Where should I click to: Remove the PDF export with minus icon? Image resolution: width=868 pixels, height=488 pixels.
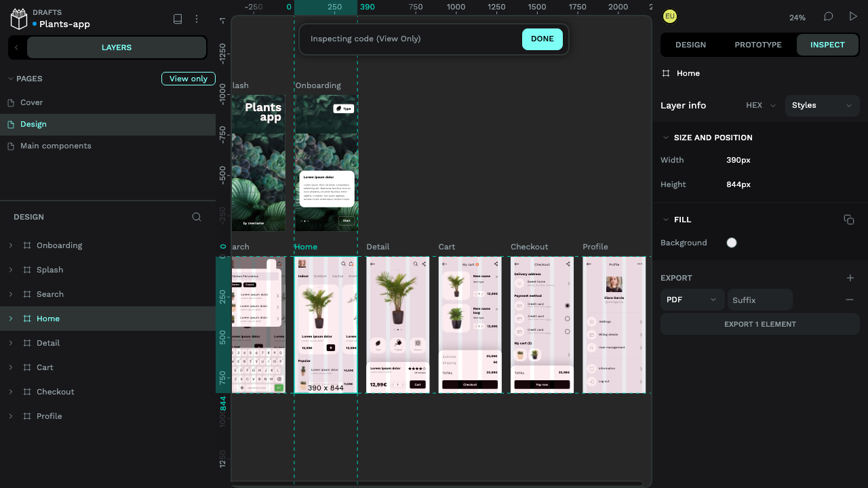coord(850,300)
